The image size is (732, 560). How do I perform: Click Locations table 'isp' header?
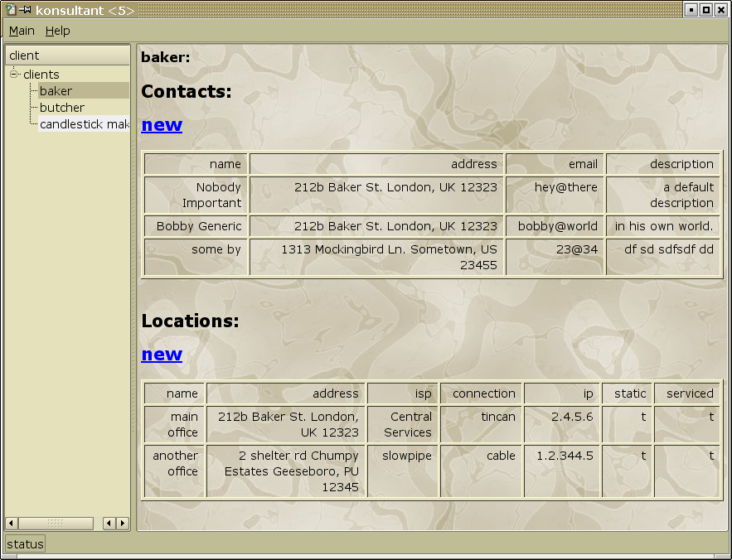click(x=423, y=393)
